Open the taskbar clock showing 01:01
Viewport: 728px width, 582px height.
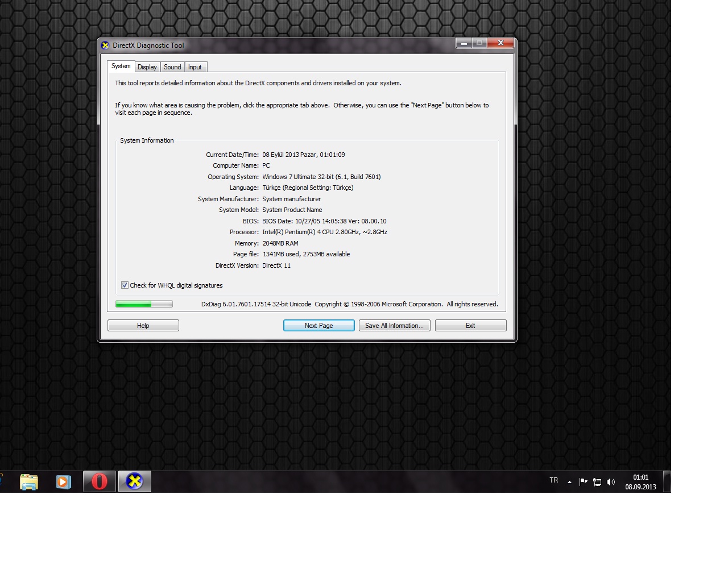point(640,482)
